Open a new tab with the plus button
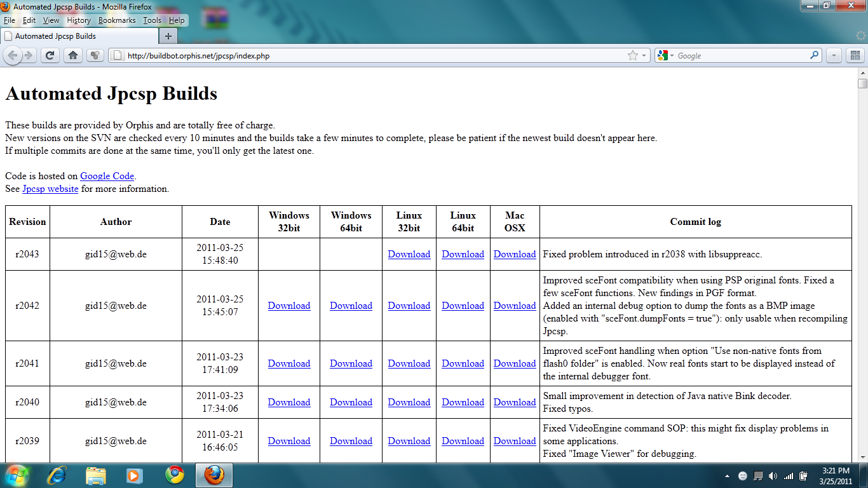Image resolution: width=868 pixels, height=488 pixels. pos(168,36)
